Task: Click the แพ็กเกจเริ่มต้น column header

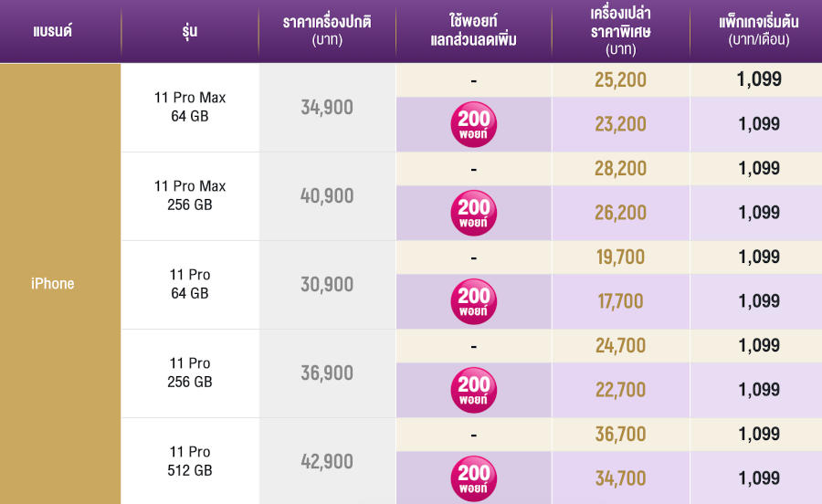Action: (759, 32)
